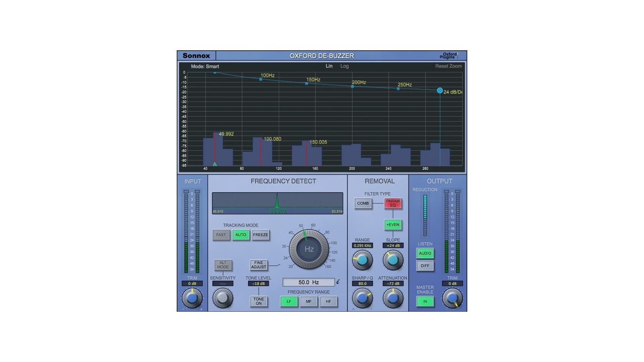Click the ATTENUATION -72 dB value box
The height and width of the screenshot is (362, 644).
[x=393, y=284]
